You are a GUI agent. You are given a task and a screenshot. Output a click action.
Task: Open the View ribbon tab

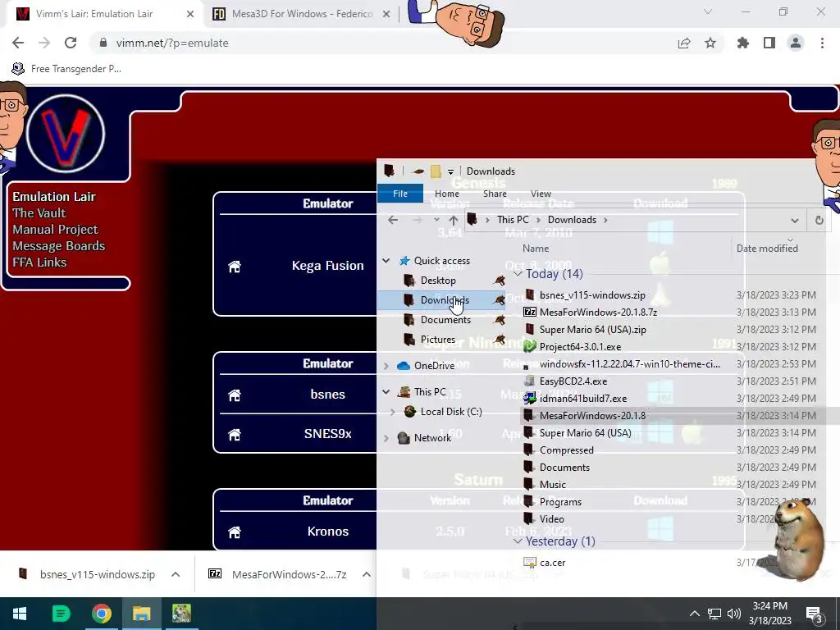541,194
